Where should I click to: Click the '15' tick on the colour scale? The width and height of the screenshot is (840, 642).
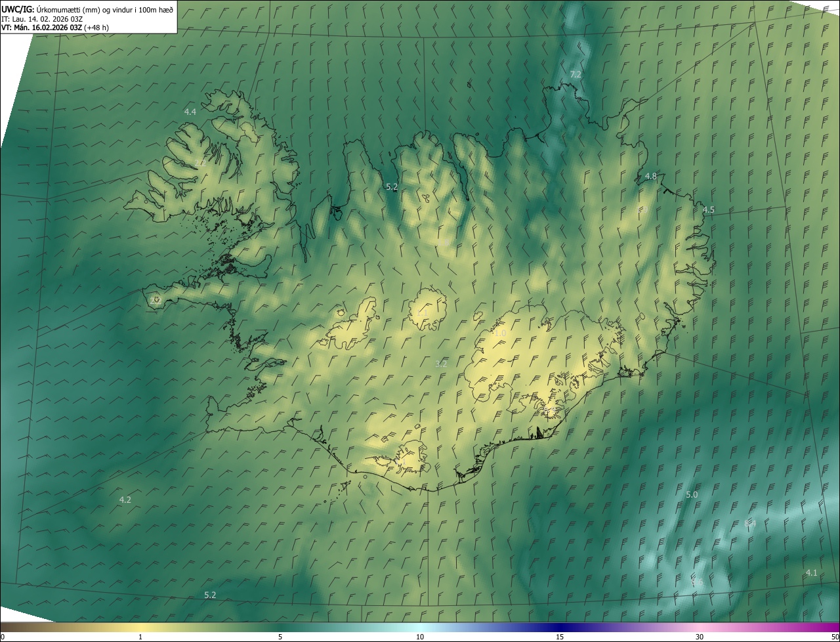[x=560, y=637]
